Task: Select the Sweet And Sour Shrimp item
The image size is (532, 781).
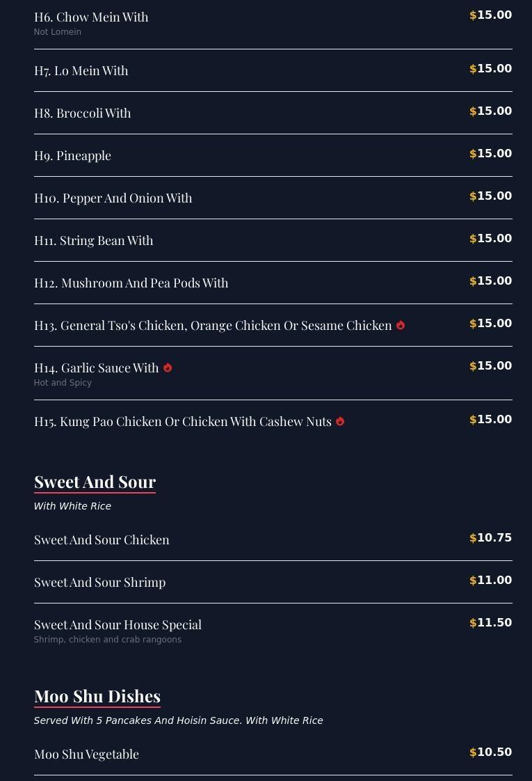Action: click(x=100, y=582)
